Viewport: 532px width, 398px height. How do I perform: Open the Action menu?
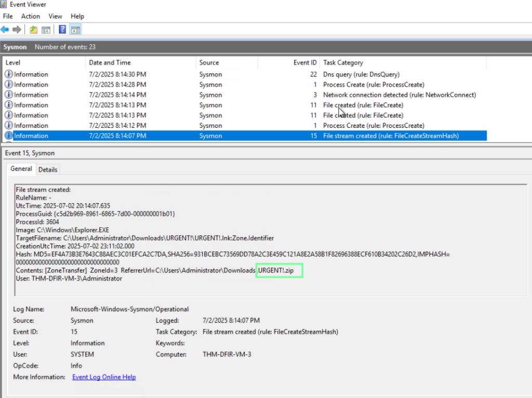[x=31, y=17]
